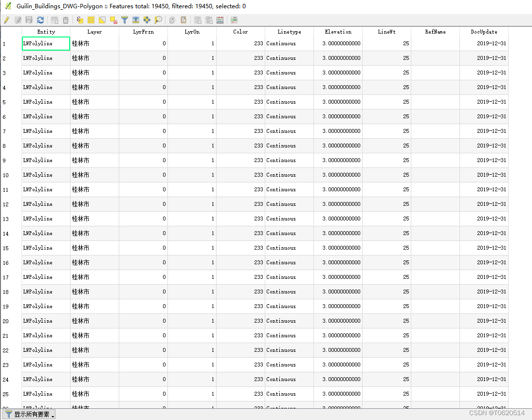The image size is (532, 420).
Task: Click the Color value 233 in row 12
Action: [240, 204]
